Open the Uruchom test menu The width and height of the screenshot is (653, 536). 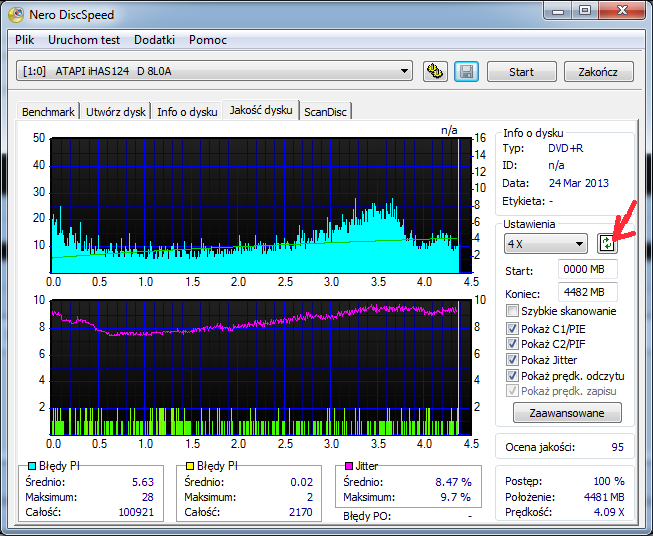tap(84, 40)
